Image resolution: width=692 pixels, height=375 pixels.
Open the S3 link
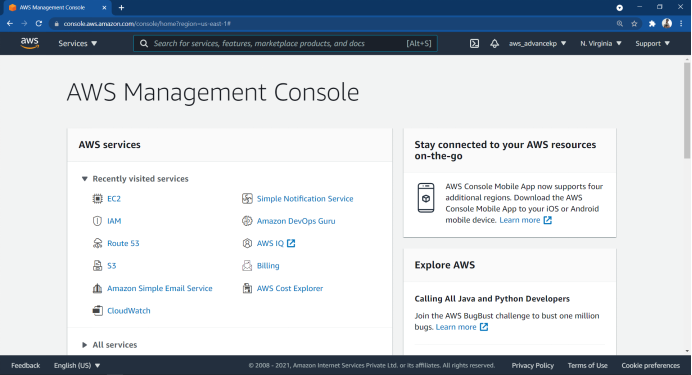pyautogui.click(x=112, y=266)
